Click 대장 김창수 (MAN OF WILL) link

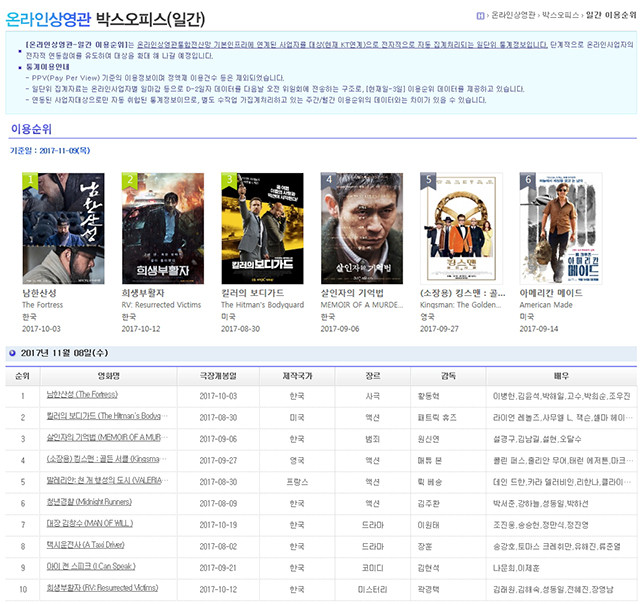pyautogui.click(x=90, y=523)
